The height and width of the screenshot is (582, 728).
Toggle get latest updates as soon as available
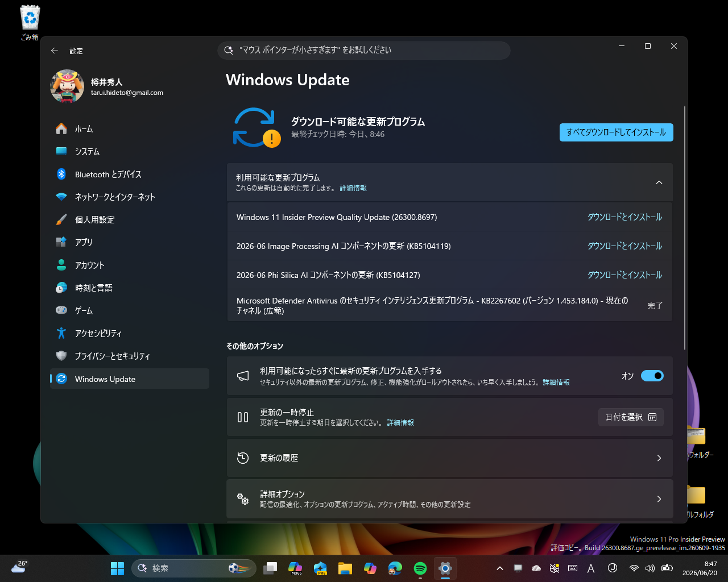tap(652, 376)
